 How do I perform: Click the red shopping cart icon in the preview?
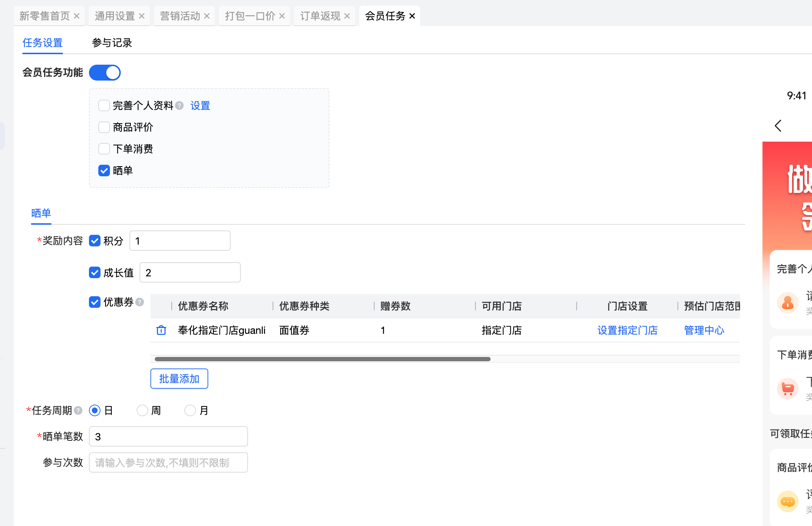coord(787,388)
